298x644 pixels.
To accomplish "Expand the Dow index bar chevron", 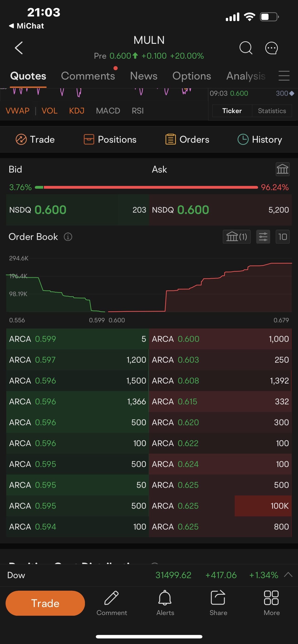I will click(x=288, y=574).
